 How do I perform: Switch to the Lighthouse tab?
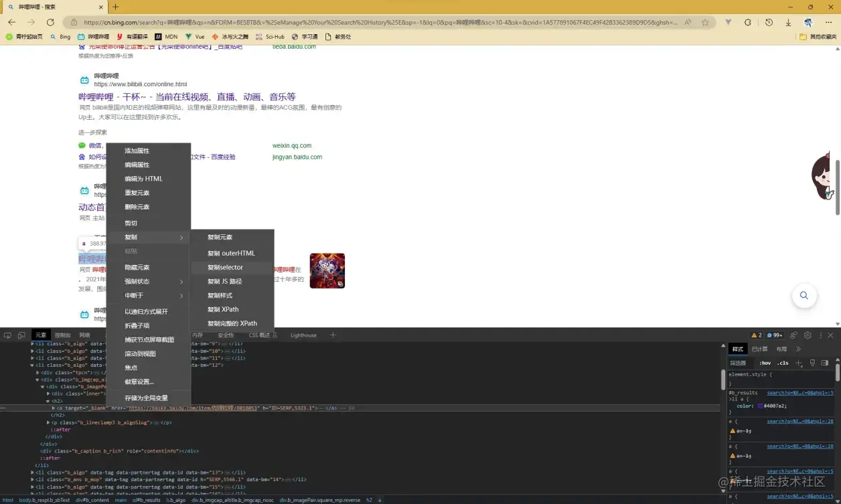point(303,335)
